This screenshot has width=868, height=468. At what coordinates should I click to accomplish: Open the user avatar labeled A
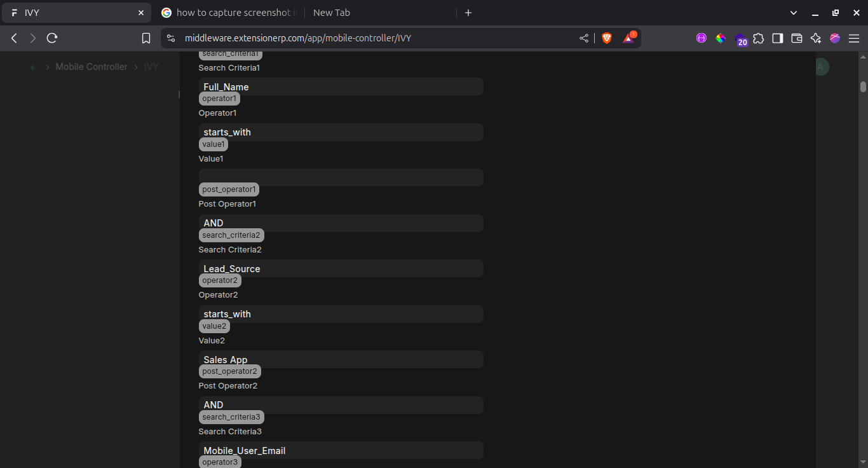pyautogui.click(x=820, y=66)
